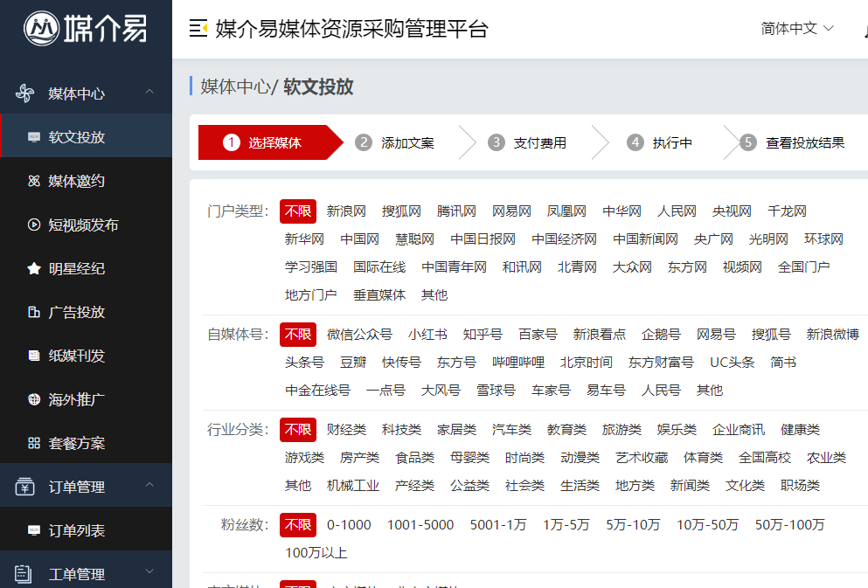Click step 3 支付费用 in progress bar
Viewport: 868px width, 588px height.
(538, 143)
